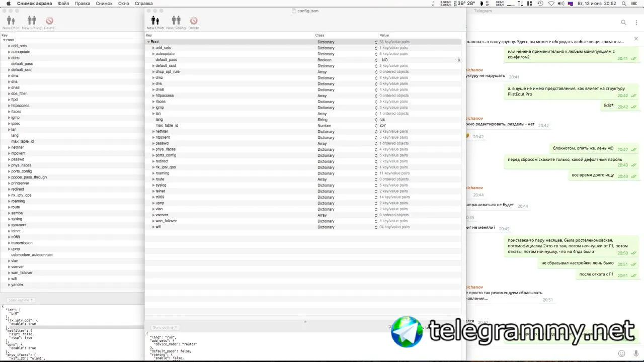Select 'Dictionary' class cell of syslog row
The height and width of the screenshot is (362, 644).
click(326, 185)
